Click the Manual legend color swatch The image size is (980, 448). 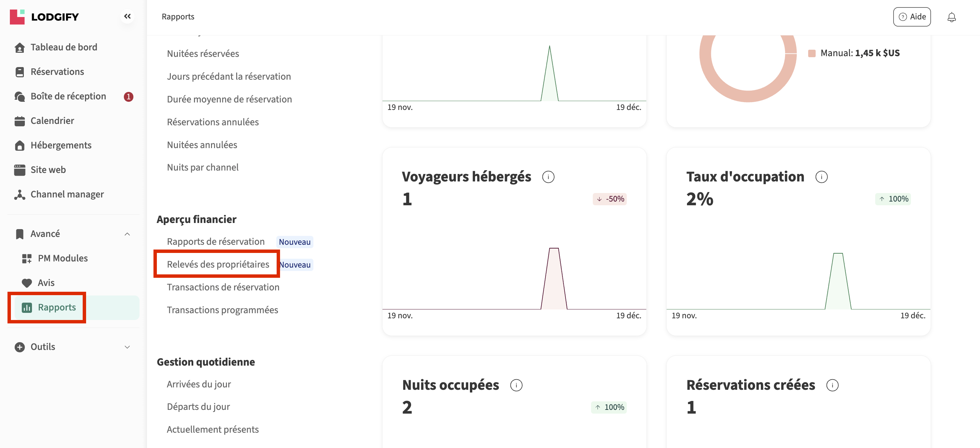pyautogui.click(x=812, y=53)
